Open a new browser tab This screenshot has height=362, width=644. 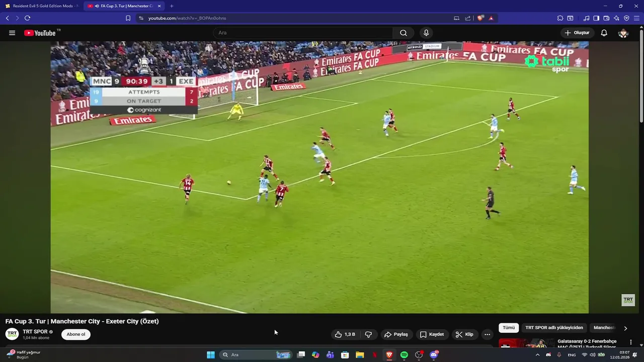(172, 6)
